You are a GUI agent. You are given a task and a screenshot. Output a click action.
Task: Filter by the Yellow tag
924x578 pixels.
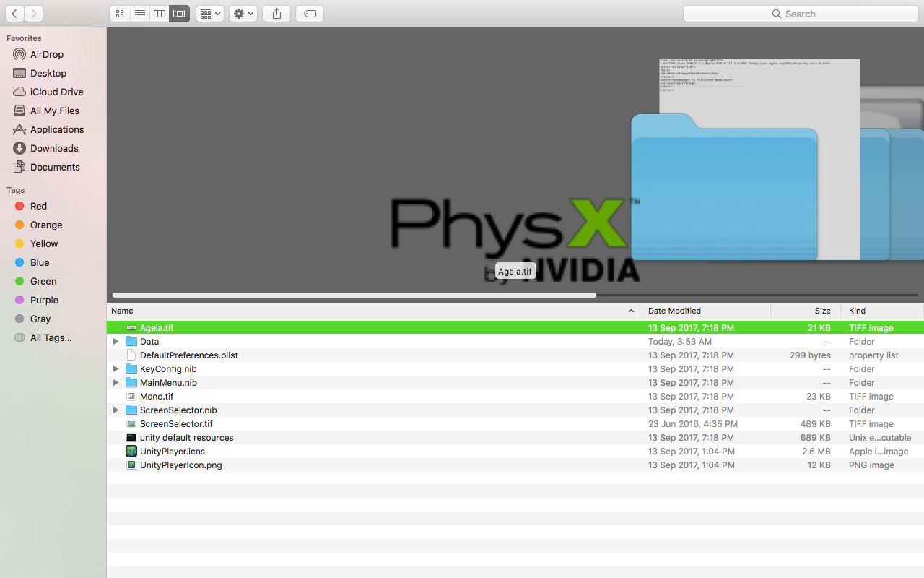44,243
